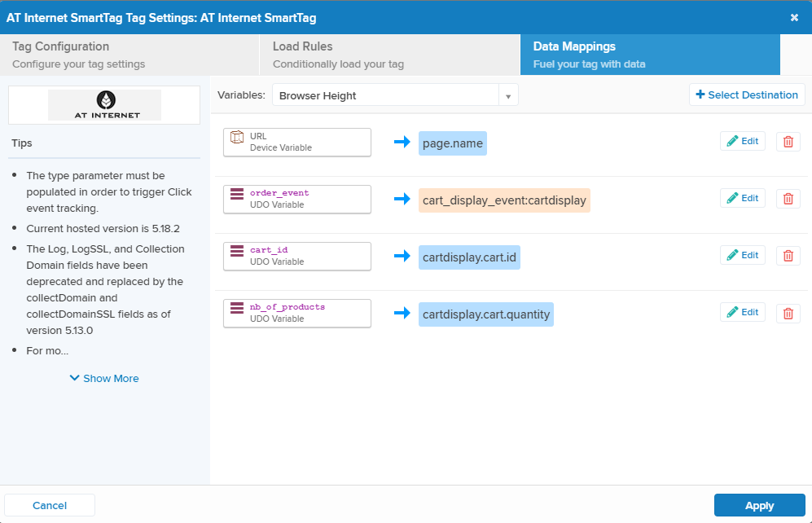Screen dimensions: 812x523
Task: Edit the cartdisplay.cart.quantity mapping
Action: (742, 312)
